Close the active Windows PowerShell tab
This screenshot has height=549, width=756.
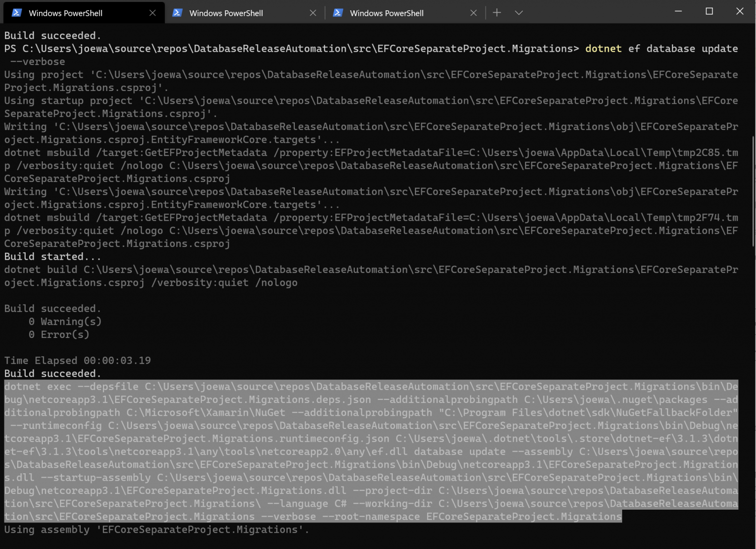[153, 13]
